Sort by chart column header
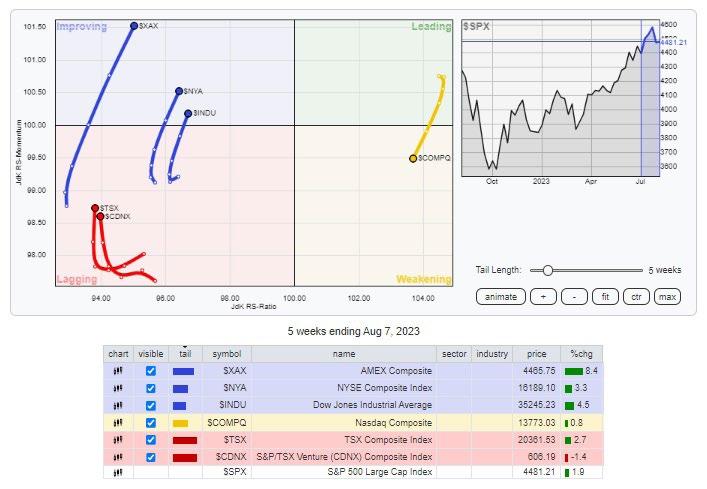This screenshot has height=489, width=707. 118,354
